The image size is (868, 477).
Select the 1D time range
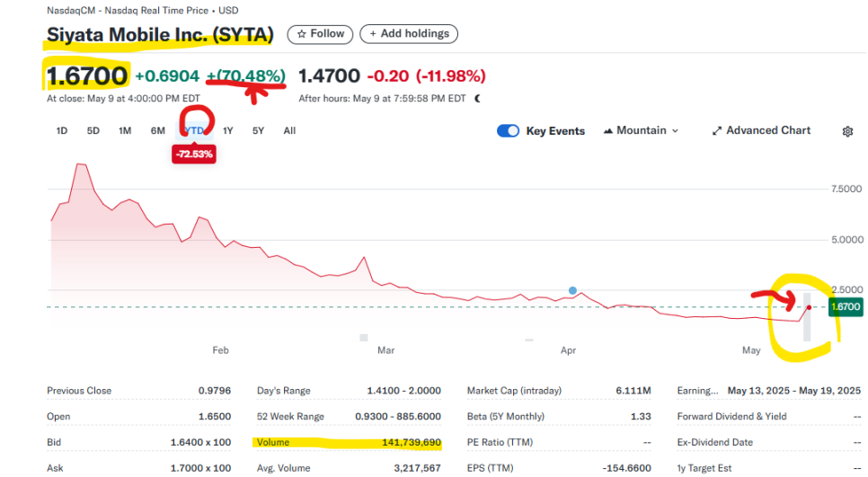(x=61, y=130)
